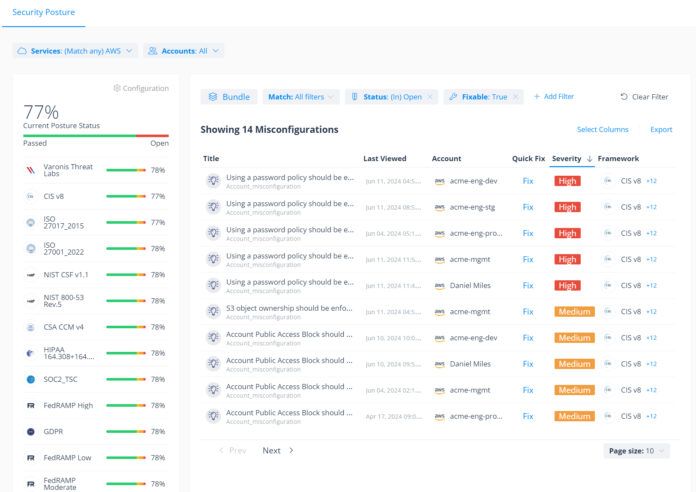Sort by the Title column header
This screenshot has height=492, width=696.
211,159
